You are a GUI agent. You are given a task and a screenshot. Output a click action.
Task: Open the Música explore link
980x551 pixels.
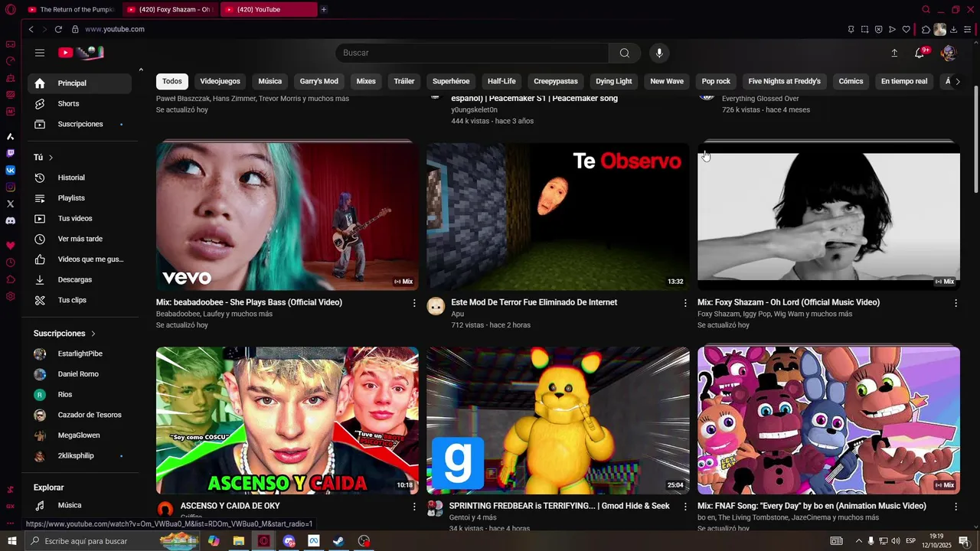point(80,506)
